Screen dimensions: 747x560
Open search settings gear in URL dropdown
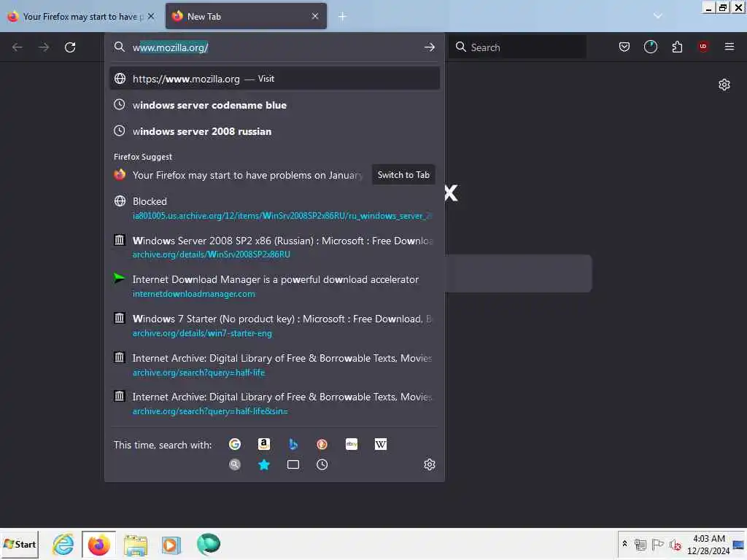point(430,464)
